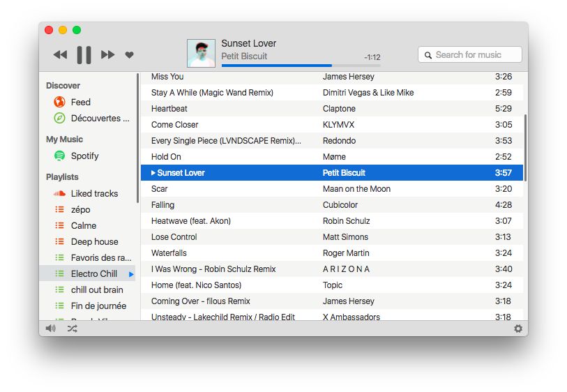Click the Electro Chill now-playing arrow
Viewport: 567px width, 392px height.
131,274
